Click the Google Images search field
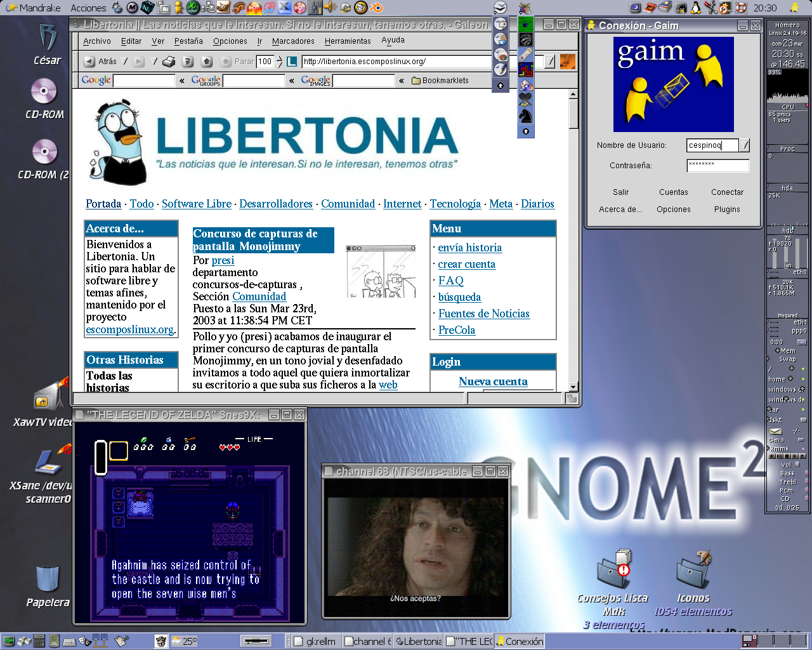The height and width of the screenshot is (650, 812). pyautogui.click(x=364, y=81)
